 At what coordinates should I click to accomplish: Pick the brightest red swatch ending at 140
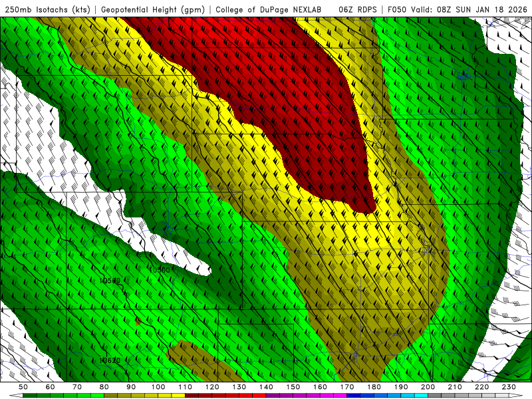coord(259,396)
